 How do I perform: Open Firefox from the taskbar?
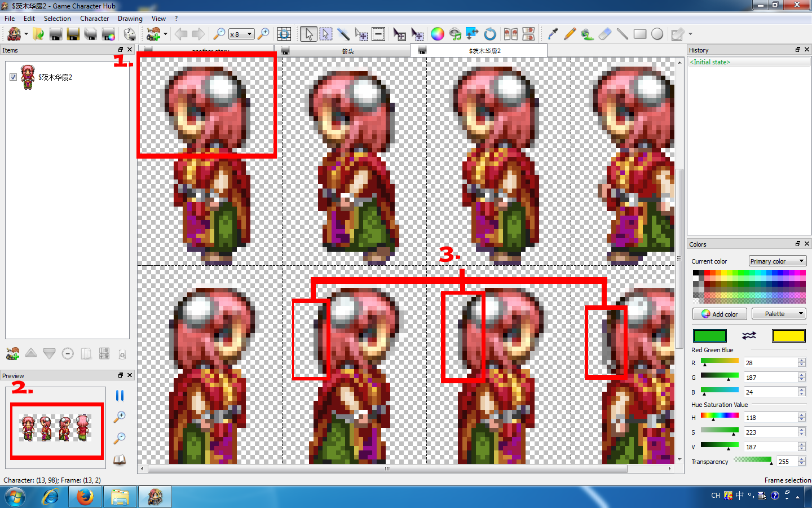tap(85, 497)
